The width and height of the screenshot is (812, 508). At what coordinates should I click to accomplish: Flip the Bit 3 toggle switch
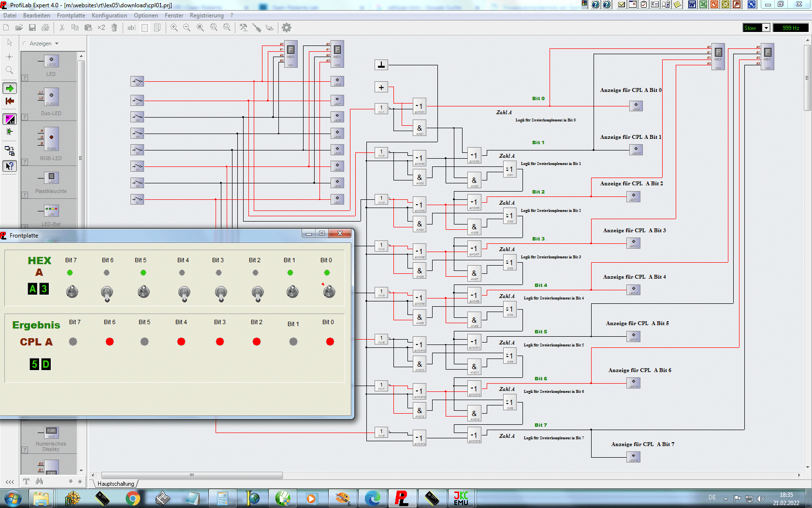click(x=221, y=293)
